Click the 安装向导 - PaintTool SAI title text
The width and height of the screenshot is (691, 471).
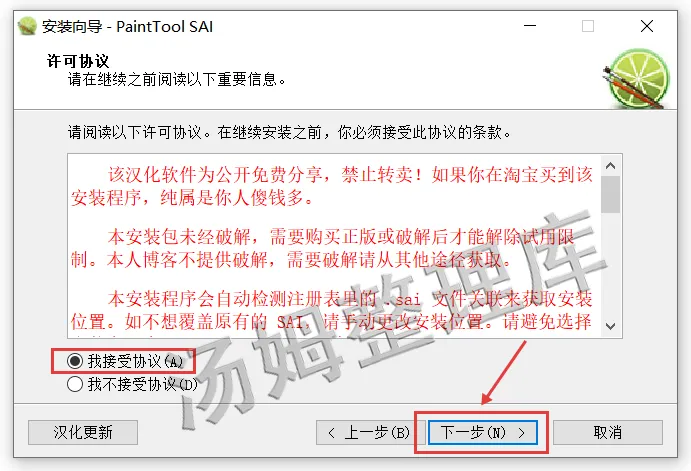click(x=127, y=26)
